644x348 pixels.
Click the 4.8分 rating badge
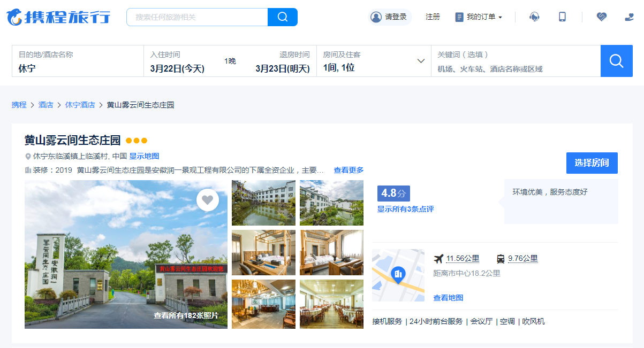click(x=393, y=193)
